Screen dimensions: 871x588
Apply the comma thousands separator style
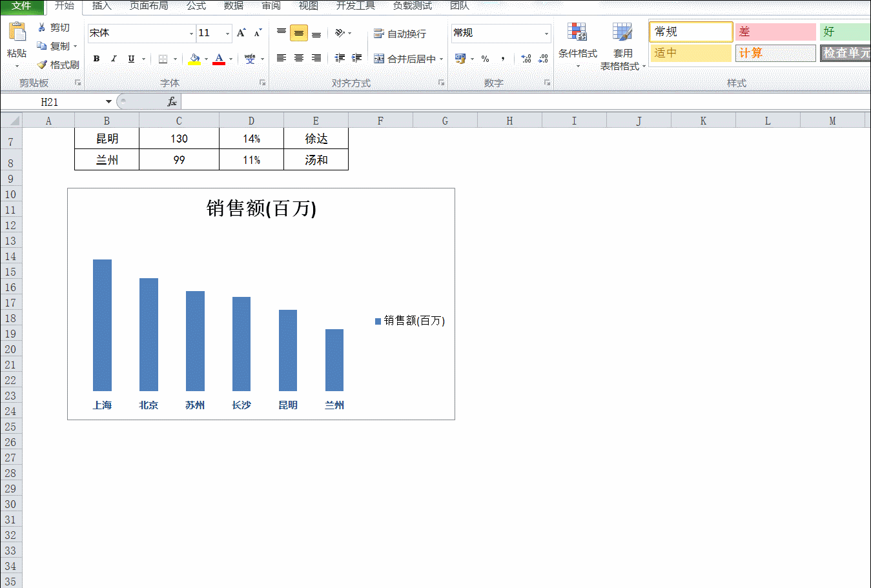tap(502, 59)
